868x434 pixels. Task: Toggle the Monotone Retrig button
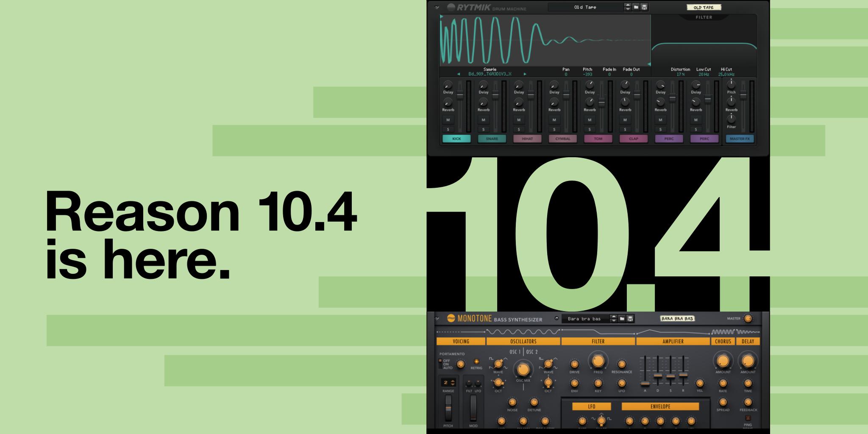pyautogui.click(x=476, y=362)
